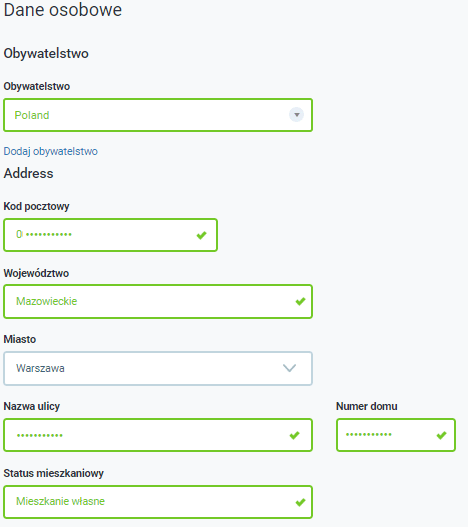This screenshot has height=527, width=468.
Task: Click the Kod pocztowy label
Action: tap(36, 206)
